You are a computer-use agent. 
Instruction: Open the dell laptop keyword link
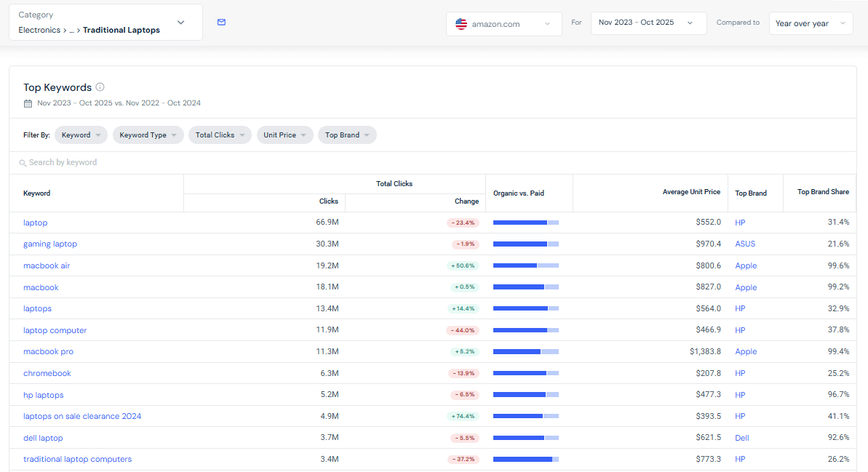pyautogui.click(x=43, y=438)
